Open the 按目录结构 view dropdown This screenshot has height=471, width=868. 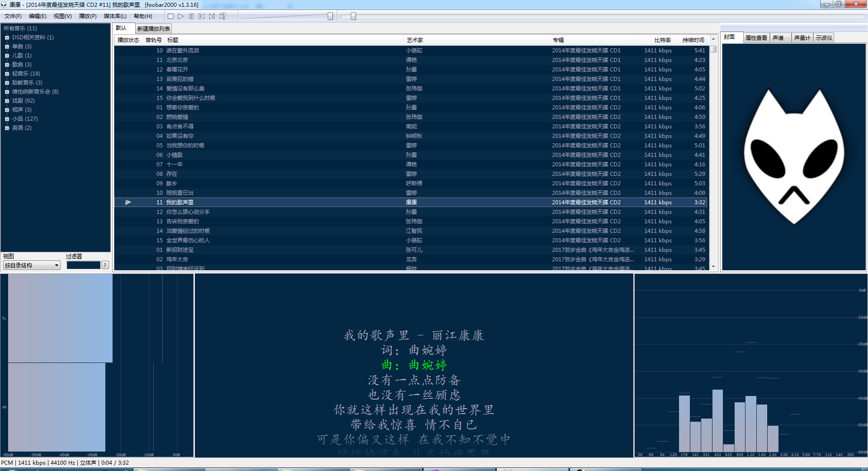tap(32, 265)
